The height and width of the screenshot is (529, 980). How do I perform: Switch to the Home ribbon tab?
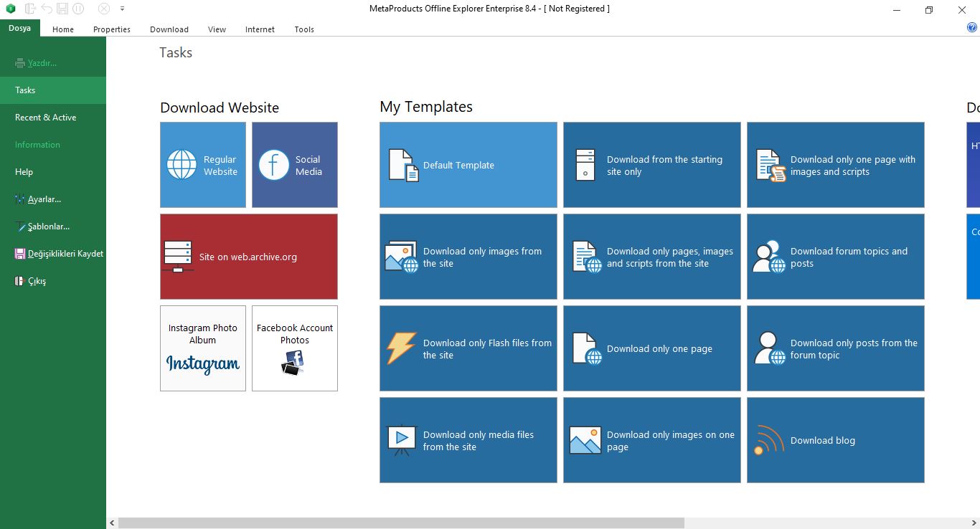tap(63, 29)
